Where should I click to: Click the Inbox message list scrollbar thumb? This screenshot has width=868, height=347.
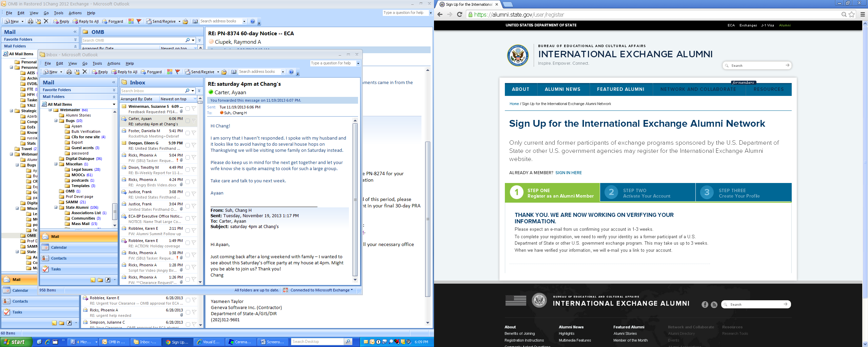tap(200, 102)
